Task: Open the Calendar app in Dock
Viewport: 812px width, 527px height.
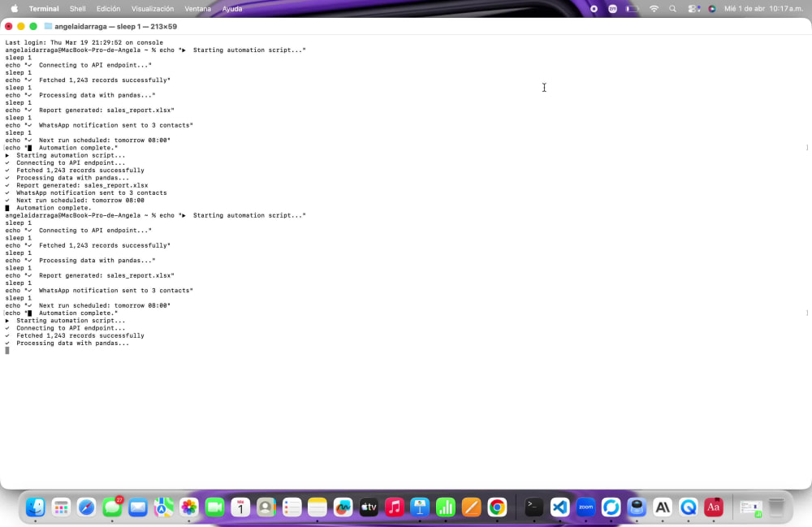Action: 240,508
